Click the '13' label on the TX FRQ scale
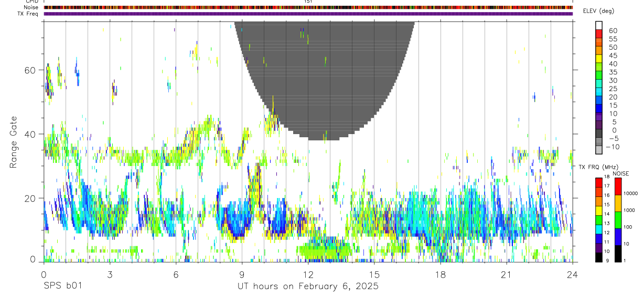 point(607,224)
